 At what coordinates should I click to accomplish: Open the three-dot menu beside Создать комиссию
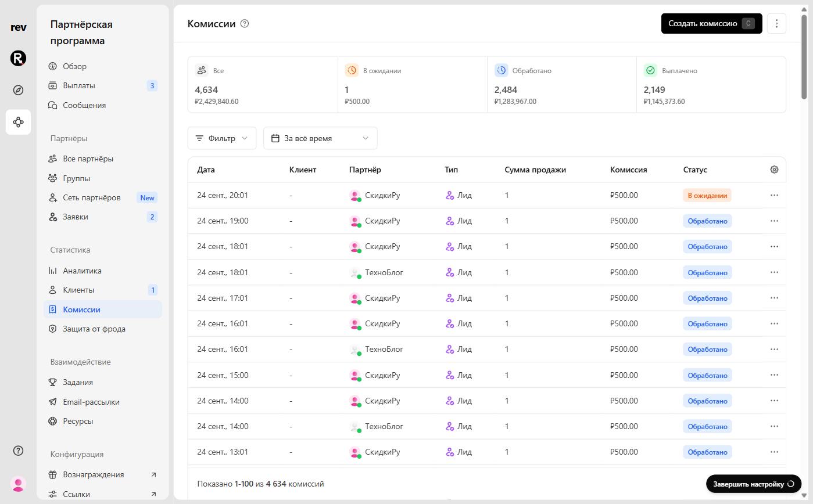[x=776, y=24]
